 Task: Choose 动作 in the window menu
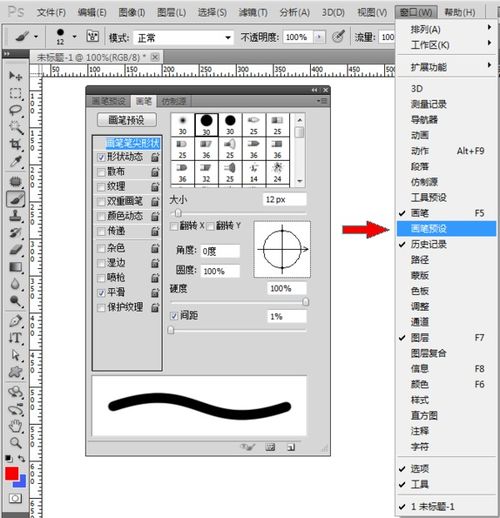(447, 151)
